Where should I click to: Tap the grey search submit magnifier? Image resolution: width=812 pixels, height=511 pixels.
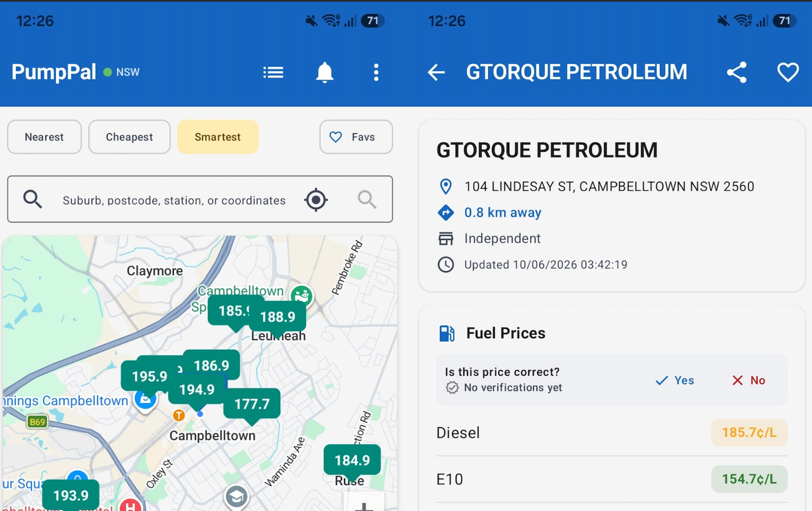(367, 200)
